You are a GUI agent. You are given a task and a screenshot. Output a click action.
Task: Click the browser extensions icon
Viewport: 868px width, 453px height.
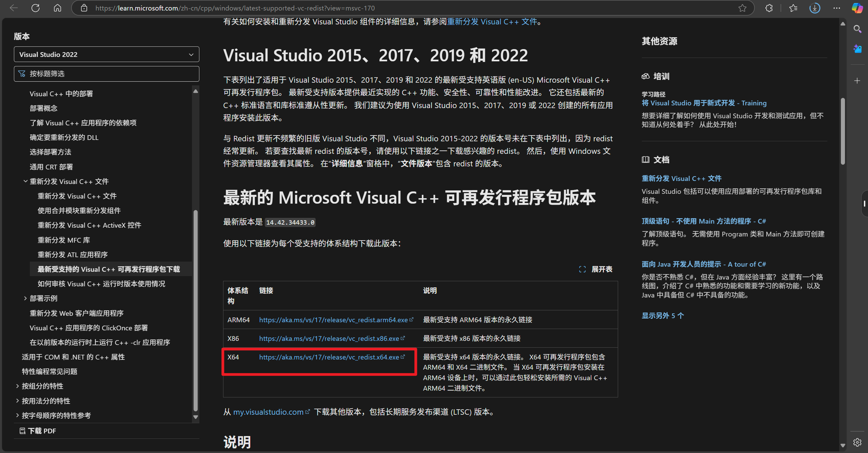769,8
